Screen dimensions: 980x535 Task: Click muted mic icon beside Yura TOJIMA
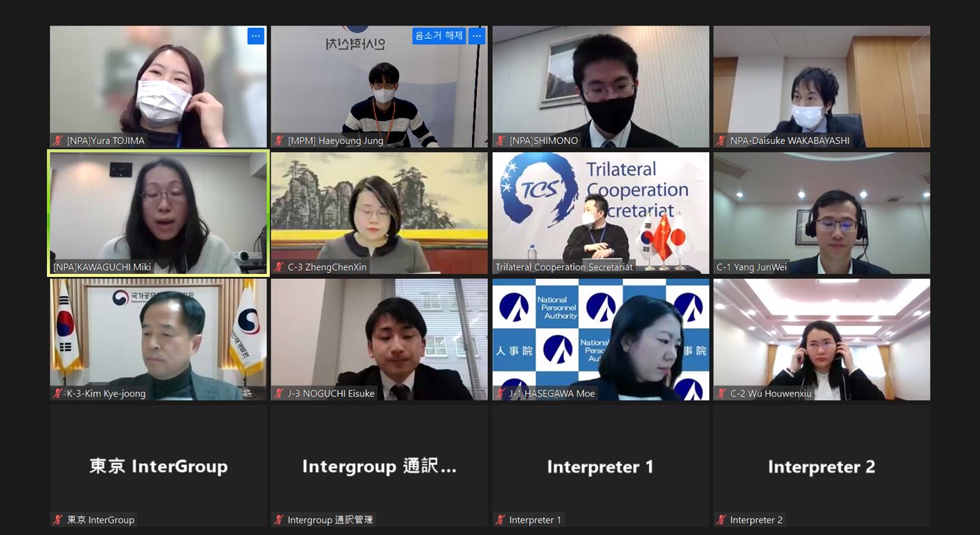pyautogui.click(x=58, y=140)
